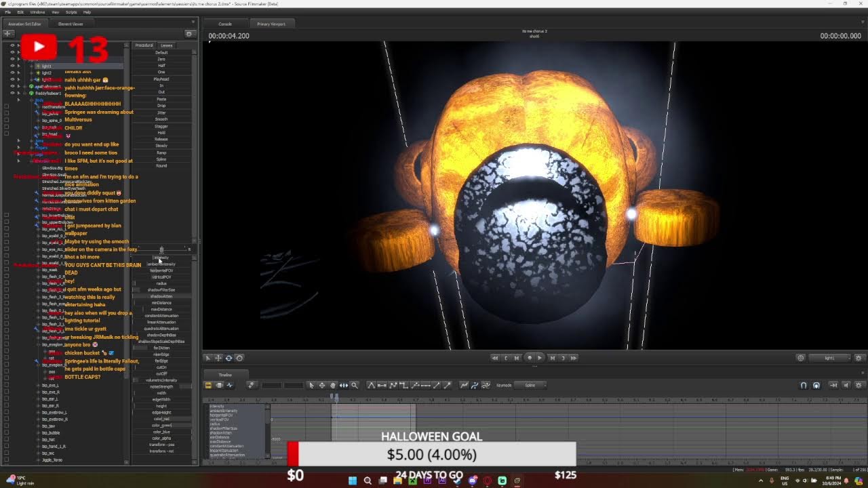The height and width of the screenshot is (488, 868).
Task: Open Animation Set Editor gear settings
Action: coord(189,33)
